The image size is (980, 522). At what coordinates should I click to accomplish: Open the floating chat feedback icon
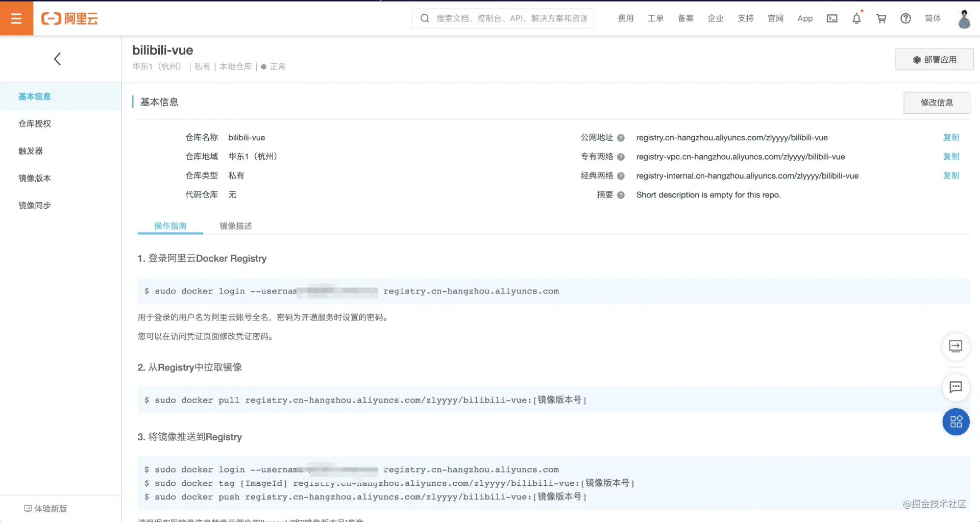(955, 387)
